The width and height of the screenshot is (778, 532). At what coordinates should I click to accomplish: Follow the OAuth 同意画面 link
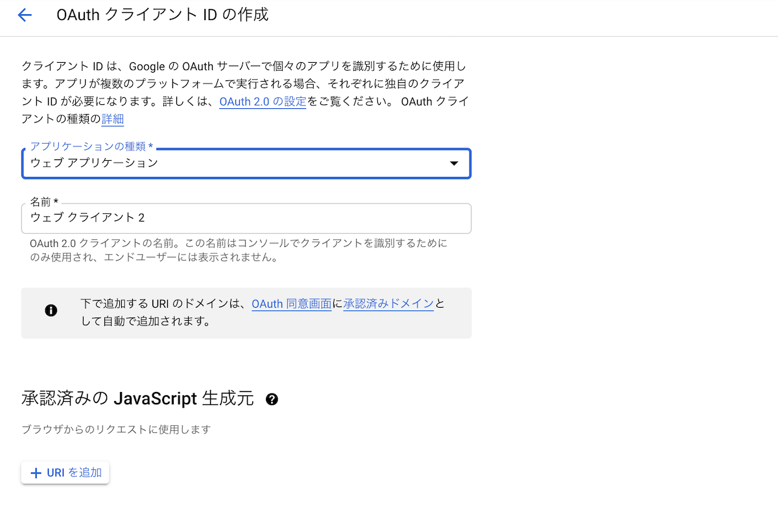(292, 304)
